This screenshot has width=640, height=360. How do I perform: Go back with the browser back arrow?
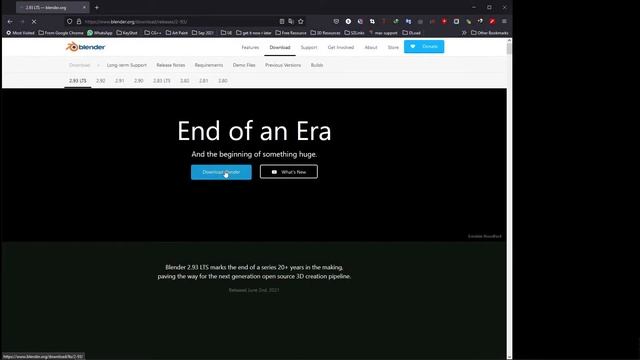pos(10,21)
